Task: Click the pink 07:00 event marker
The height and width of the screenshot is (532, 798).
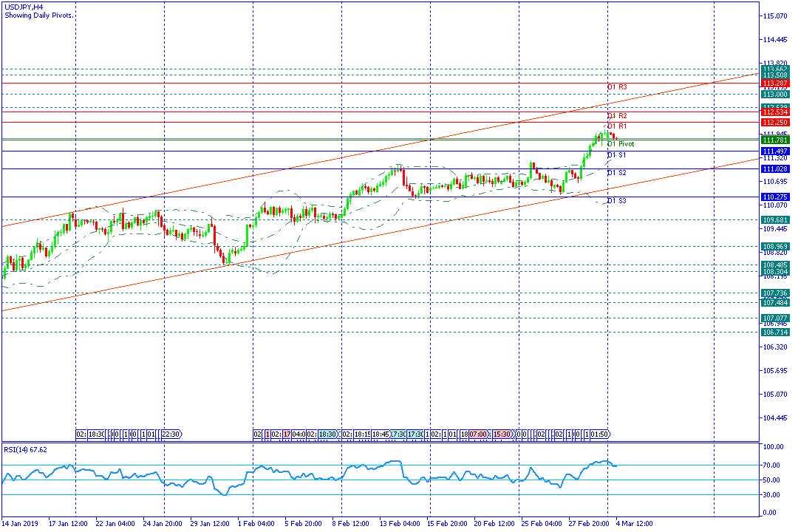Action: point(478,434)
